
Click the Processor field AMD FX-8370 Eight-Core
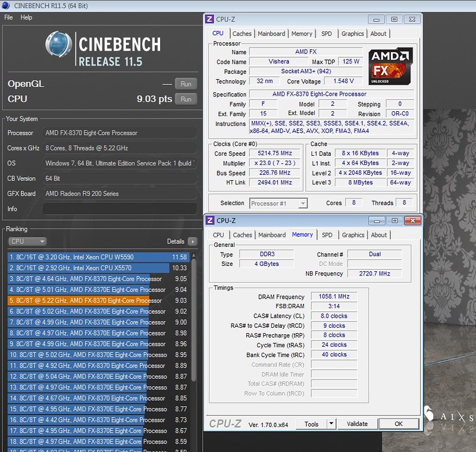(120, 133)
